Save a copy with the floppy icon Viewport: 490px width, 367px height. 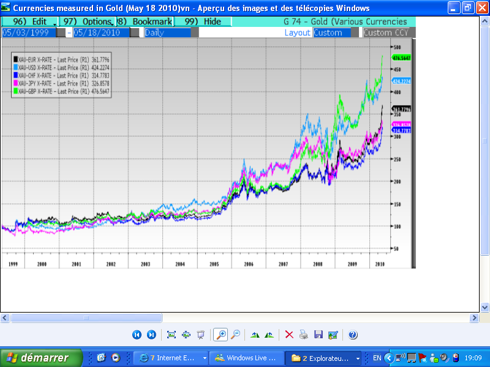click(318, 335)
